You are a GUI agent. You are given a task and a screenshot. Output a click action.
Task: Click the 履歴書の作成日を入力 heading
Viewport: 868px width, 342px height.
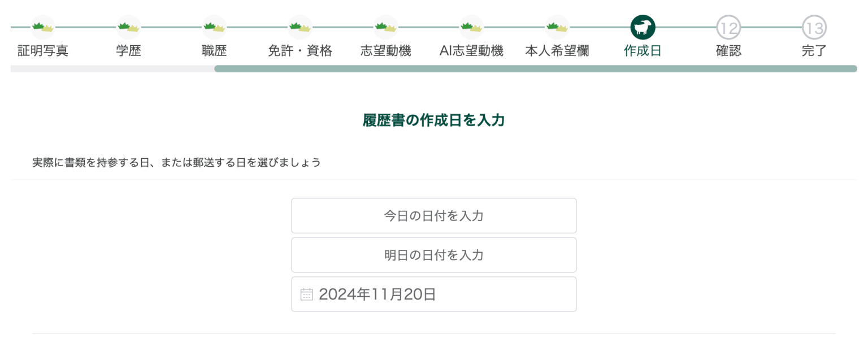tap(433, 120)
